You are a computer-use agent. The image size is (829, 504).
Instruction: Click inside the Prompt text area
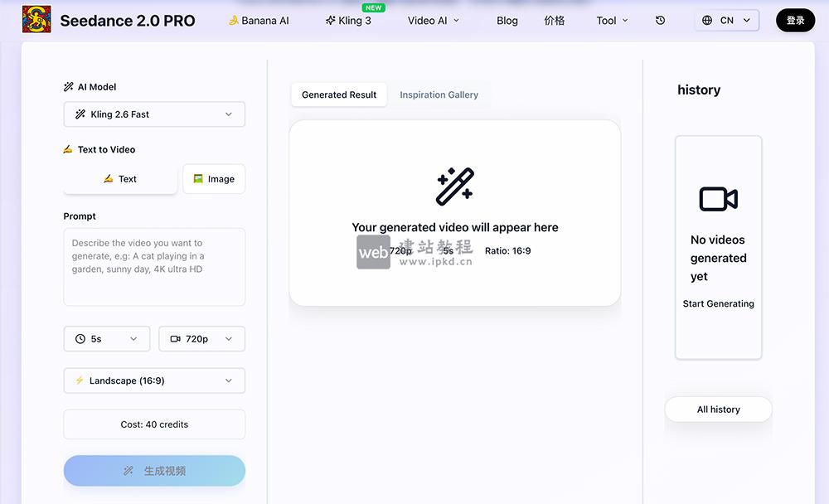[x=154, y=265]
